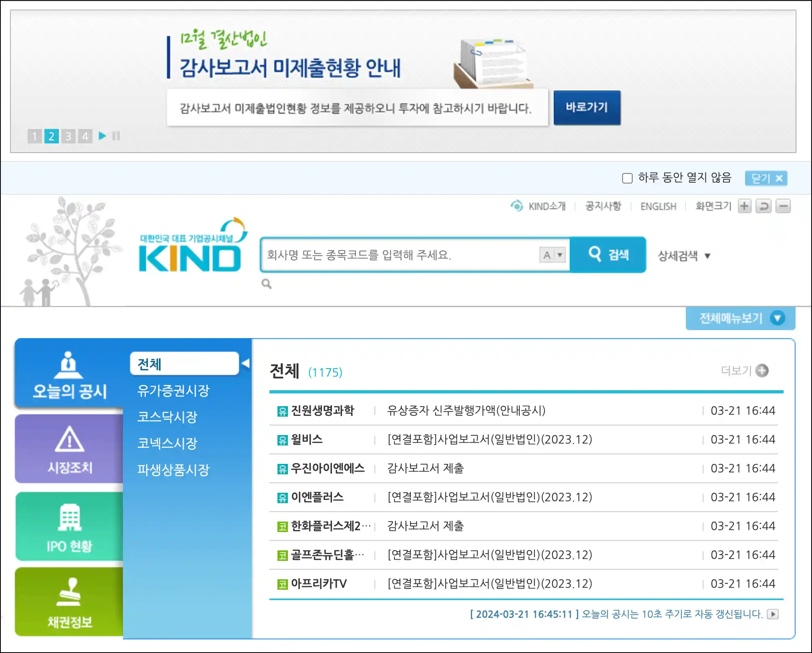This screenshot has height=653, width=812.
Task: Click the KOSDAQ badge beside 골프존뉴딘홀
Action: coord(282,555)
